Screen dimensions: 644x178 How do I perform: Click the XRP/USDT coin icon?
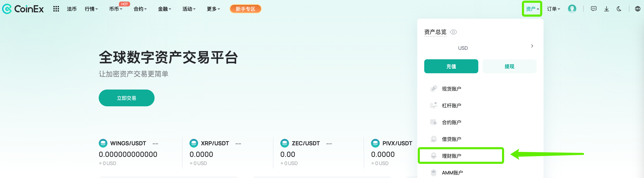[x=194, y=143]
